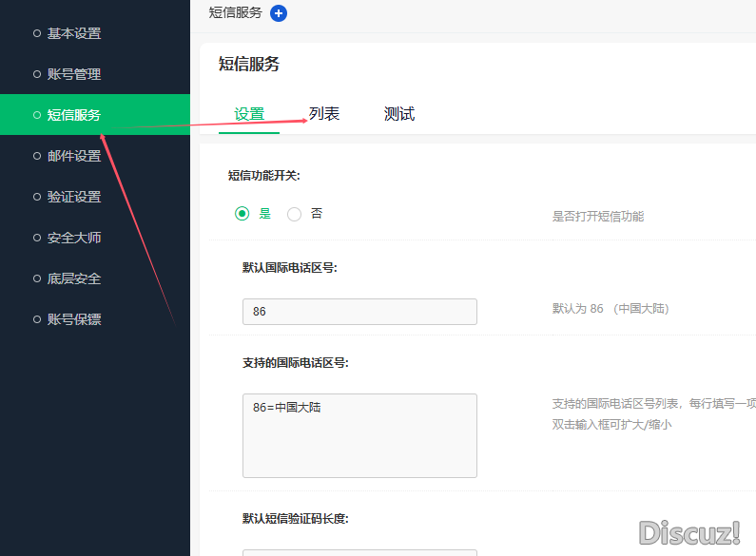Click the 默认国际电话区号 field containing 86
Screen dimensions: 756x556
[x=359, y=312]
